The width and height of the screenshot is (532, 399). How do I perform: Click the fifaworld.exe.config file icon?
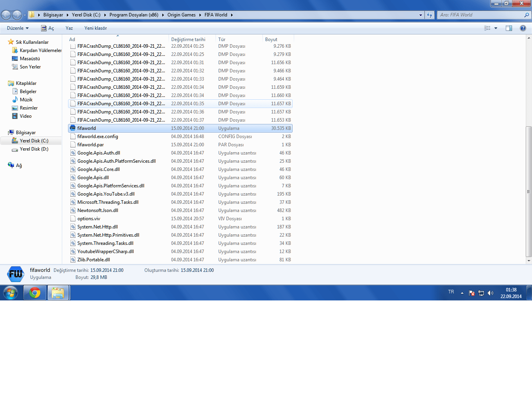73,136
